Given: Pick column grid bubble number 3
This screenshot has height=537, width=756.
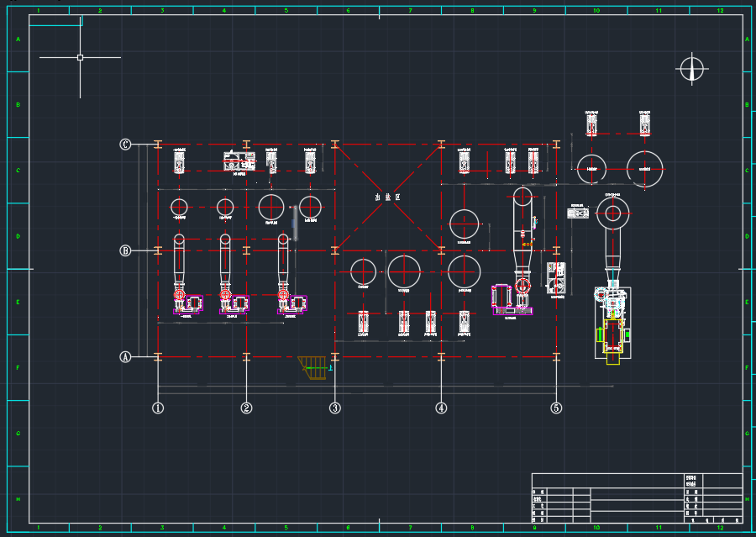Looking at the screenshot, I should (335, 408).
